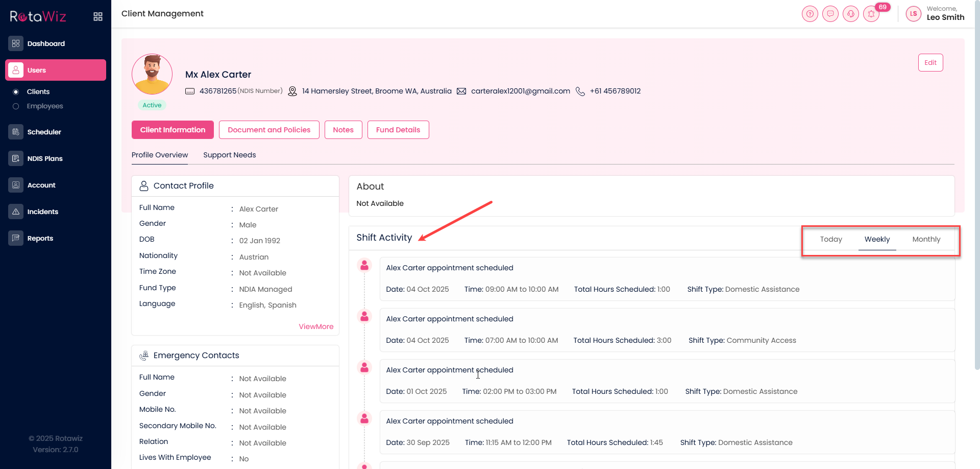Open the notifications bell
The width and height of the screenshot is (980, 469).
[x=871, y=14]
